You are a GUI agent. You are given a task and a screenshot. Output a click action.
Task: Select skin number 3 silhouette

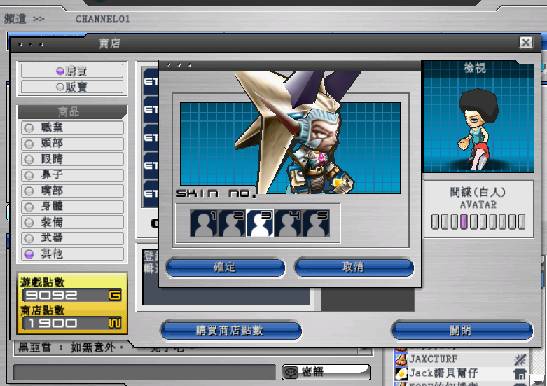(260, 223)
